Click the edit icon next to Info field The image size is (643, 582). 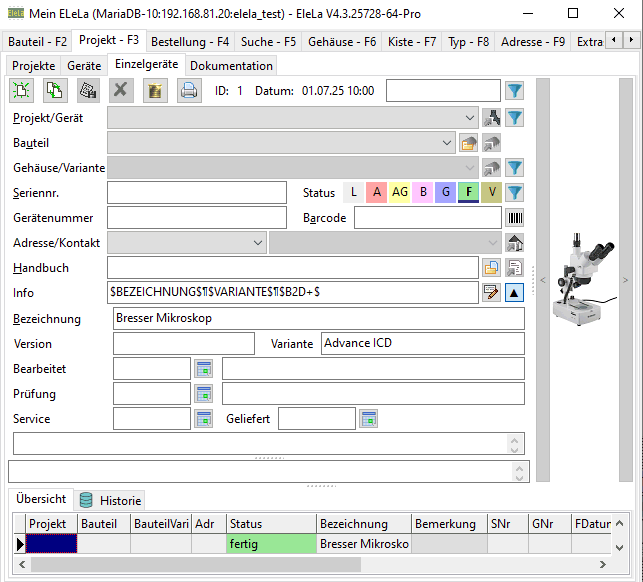pyautogui.click(x=491, y=293)
